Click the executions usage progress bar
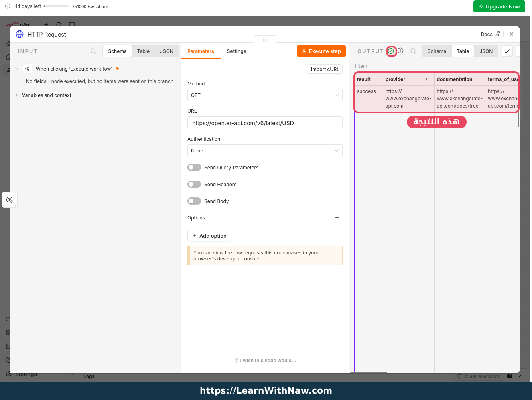This screenshot has height=400, width=532. (56, 6)
